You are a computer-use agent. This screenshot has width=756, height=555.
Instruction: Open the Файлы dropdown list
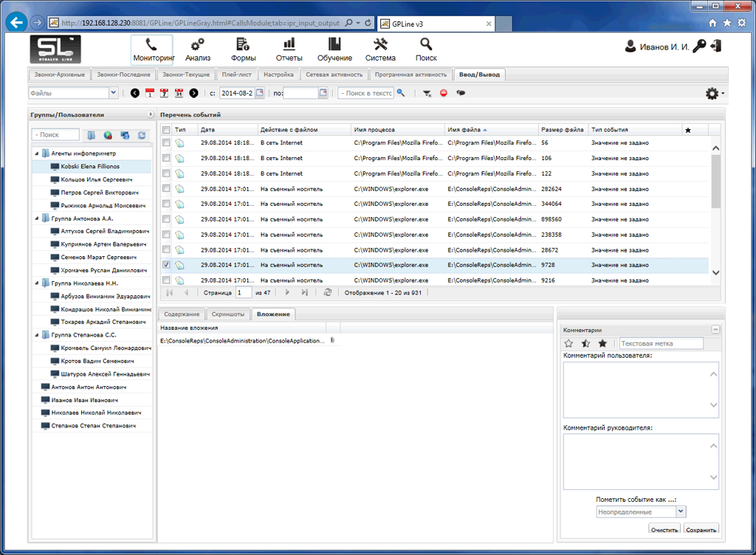pyautogui.click(x=113, y=93)
